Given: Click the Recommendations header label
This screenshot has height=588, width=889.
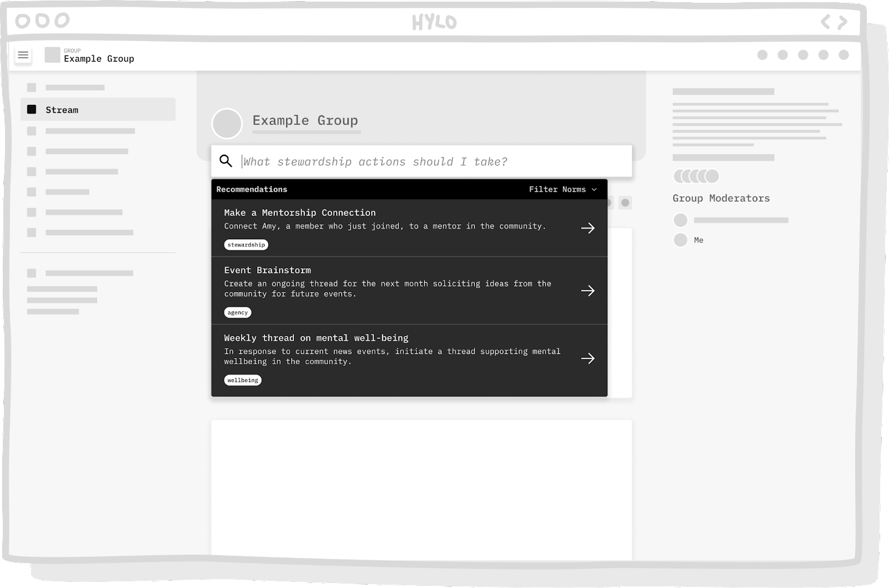Looking at the screenshot, I should (x=252, y=189).
